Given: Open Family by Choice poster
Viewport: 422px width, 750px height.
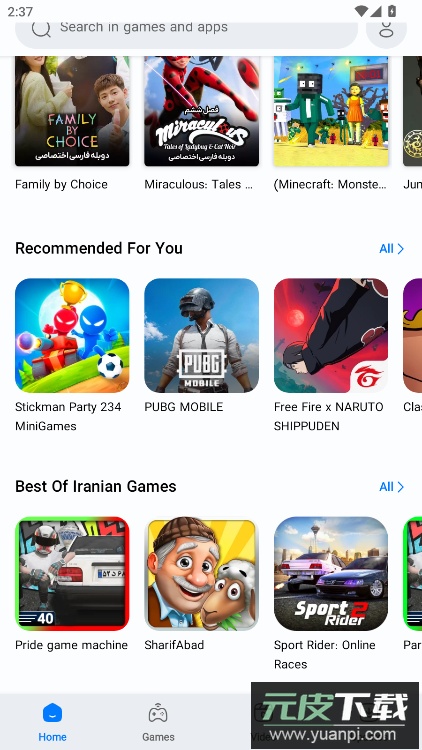Looking at the screenshot, I should pos(72,111).
